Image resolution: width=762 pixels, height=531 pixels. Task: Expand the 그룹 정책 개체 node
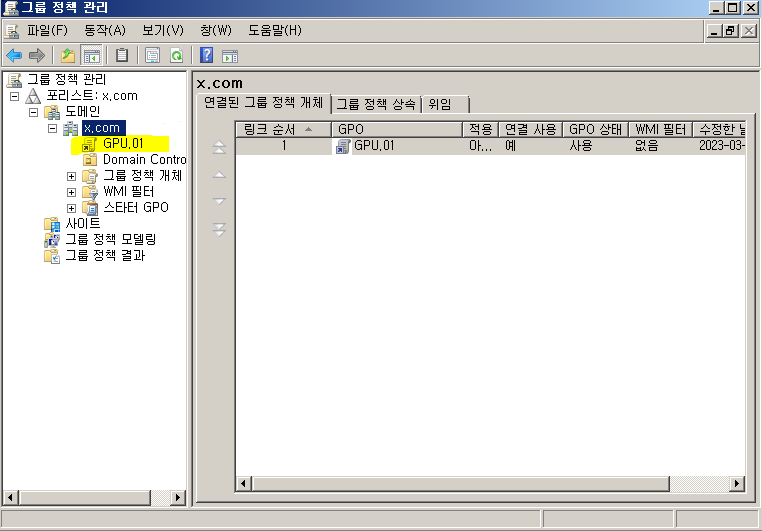pos(71,176)
